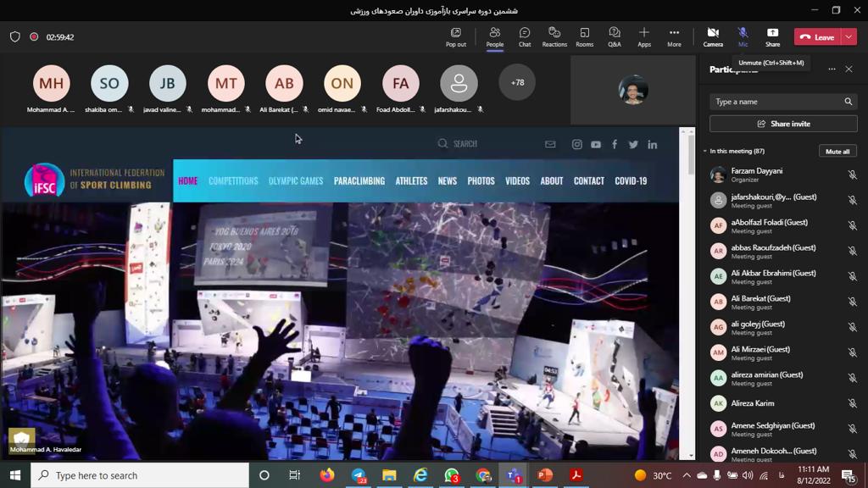Pop out the shared content

coord(456,36)
